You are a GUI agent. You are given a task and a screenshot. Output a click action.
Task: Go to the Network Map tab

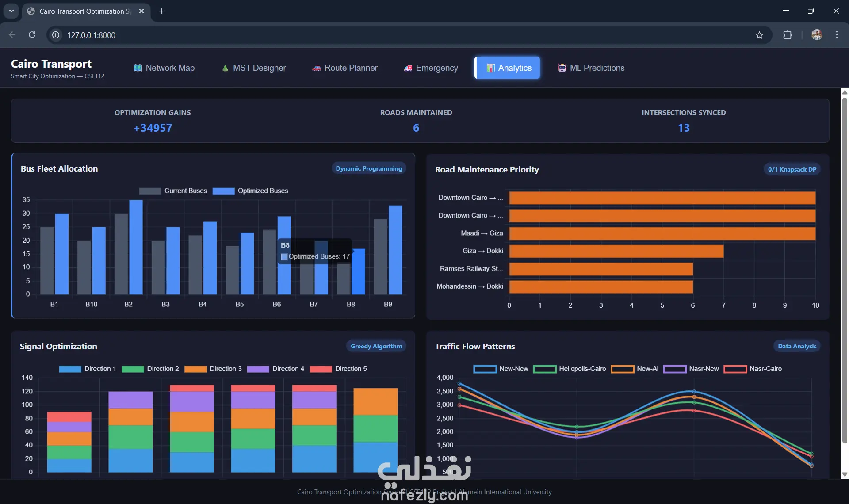[164, 68]
